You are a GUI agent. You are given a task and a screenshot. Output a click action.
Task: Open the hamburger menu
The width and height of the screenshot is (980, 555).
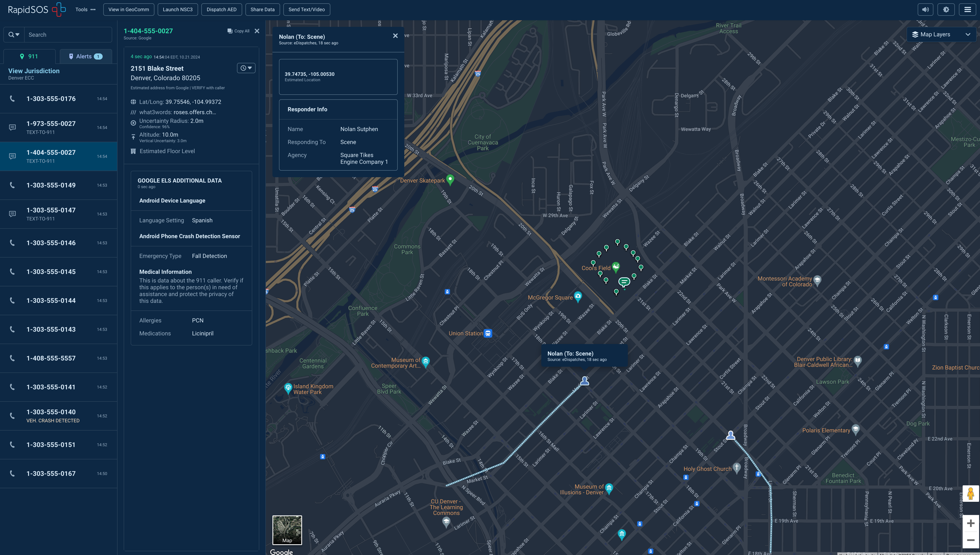click(967, 9)
